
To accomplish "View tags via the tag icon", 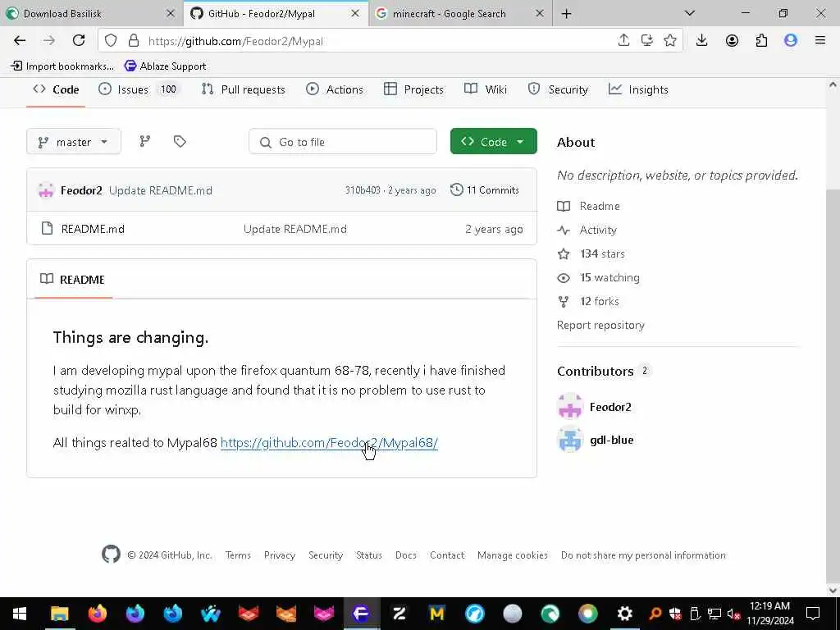I will 180,141.
